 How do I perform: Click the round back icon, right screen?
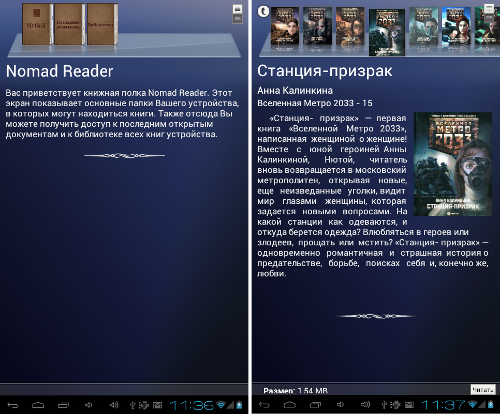pyautogui.click(x=263, y=12)
